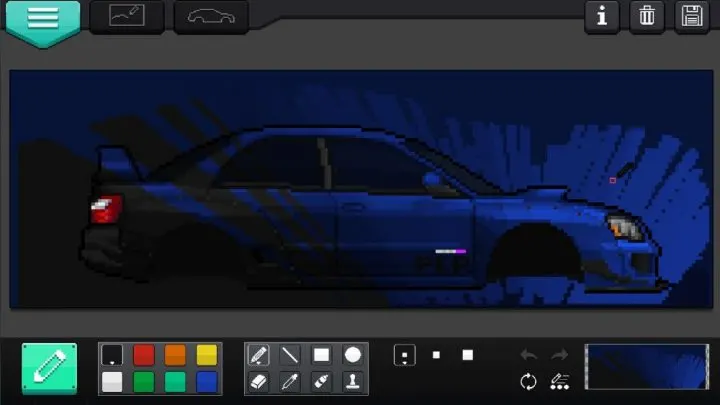Select the stamp tool

353,381
